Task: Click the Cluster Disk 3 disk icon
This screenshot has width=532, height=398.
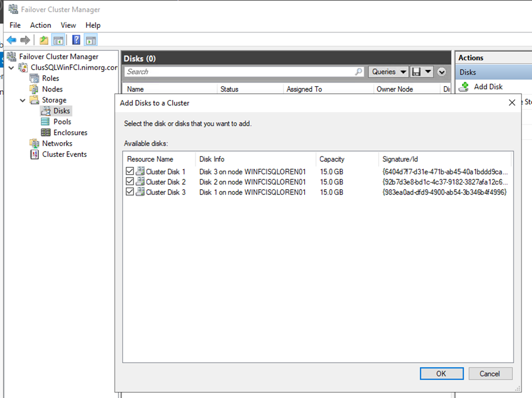Action: (x=140, y=191)
